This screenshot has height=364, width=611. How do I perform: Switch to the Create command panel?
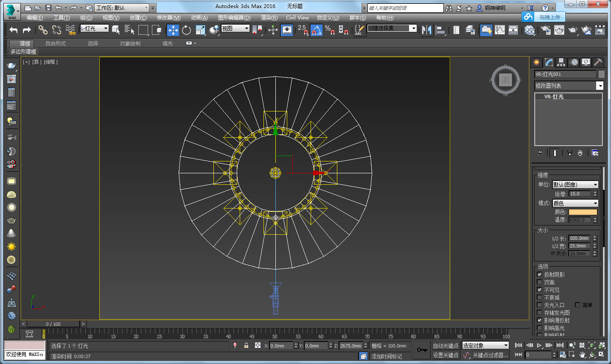537,62
